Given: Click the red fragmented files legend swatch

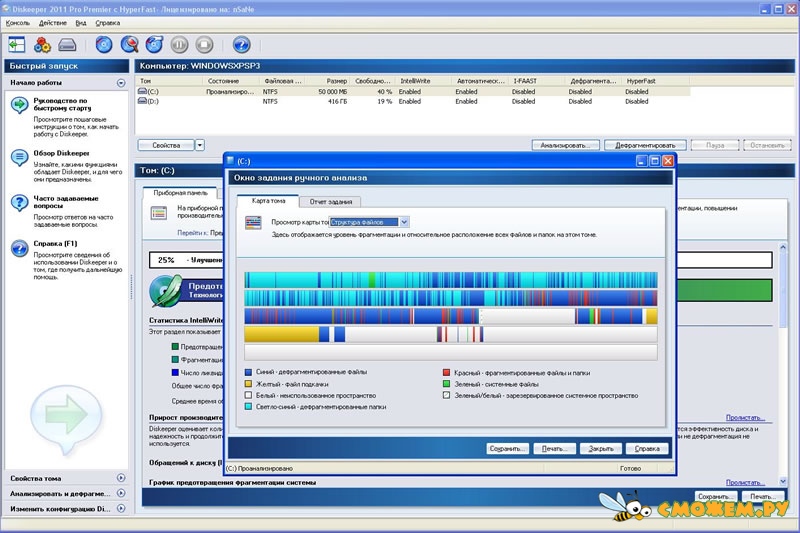Looking at the screenshot, I should click(446, 373).
